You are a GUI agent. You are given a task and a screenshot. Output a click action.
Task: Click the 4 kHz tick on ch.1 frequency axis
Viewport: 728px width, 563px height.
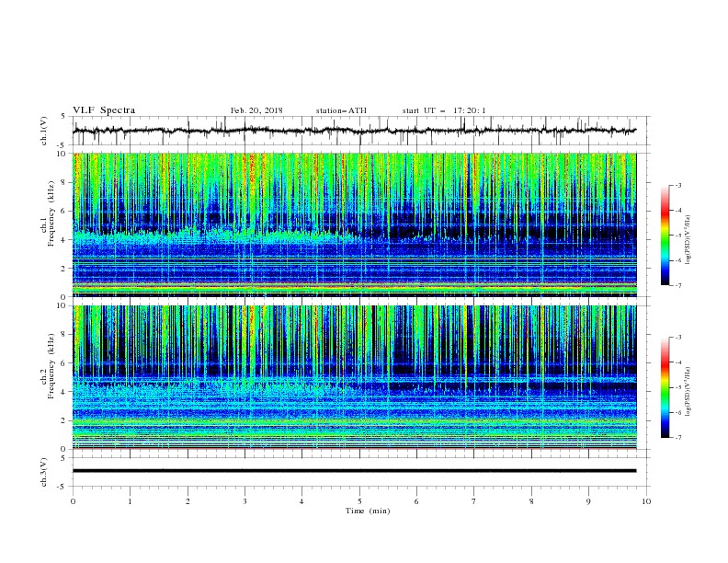pyautogui.click(x=64, y=240)
